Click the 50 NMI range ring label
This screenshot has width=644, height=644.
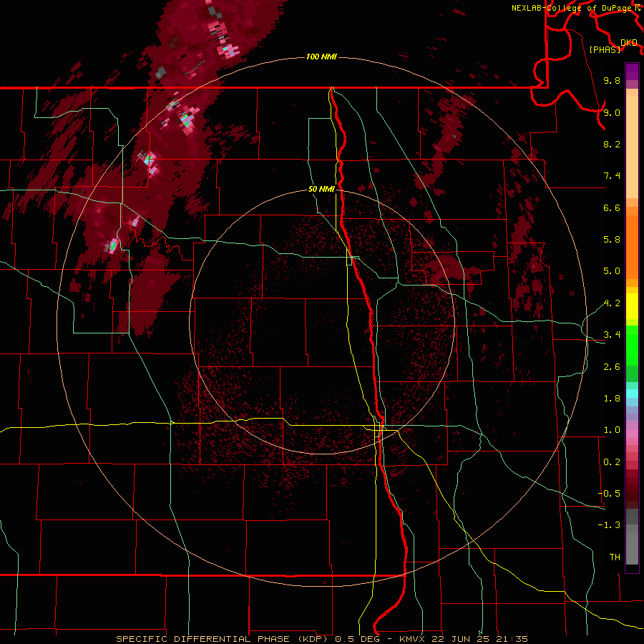coord(321,190)
